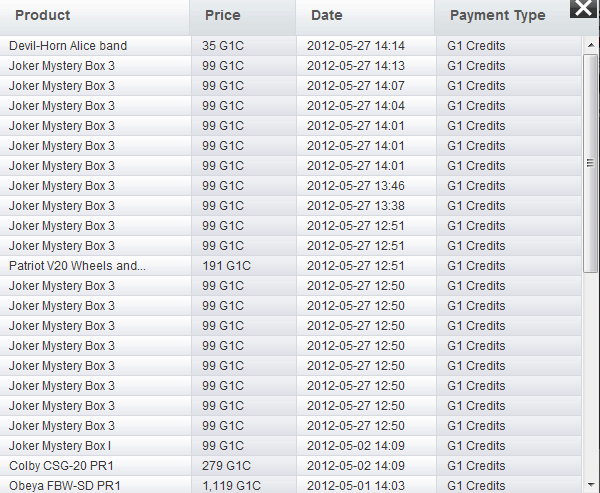
Task: Click the date 2012-05-27 14:04
Action: tap(356, 106)
